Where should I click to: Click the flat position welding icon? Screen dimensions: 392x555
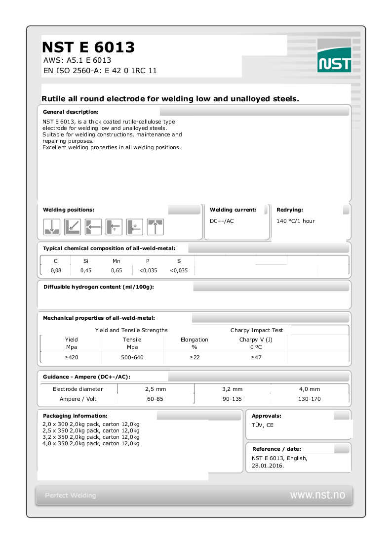click(x=52, y=227)
